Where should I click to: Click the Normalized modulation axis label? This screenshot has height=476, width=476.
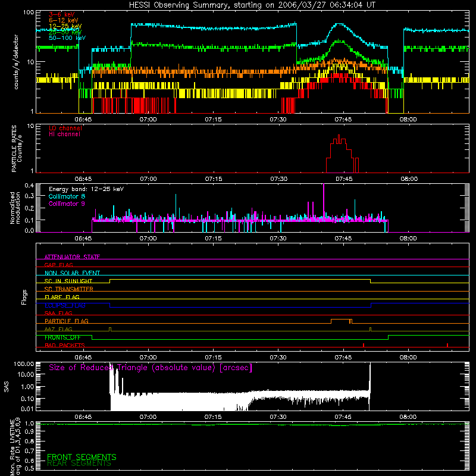(15, 208)
